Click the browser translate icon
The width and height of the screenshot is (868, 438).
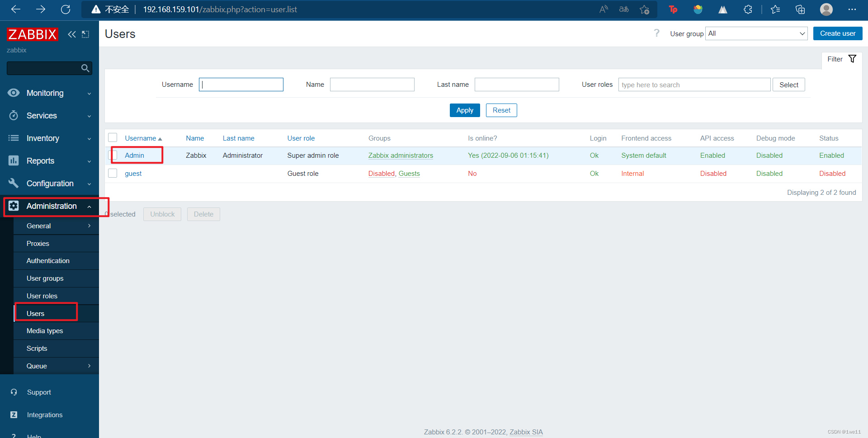click(x=624, y=9)
